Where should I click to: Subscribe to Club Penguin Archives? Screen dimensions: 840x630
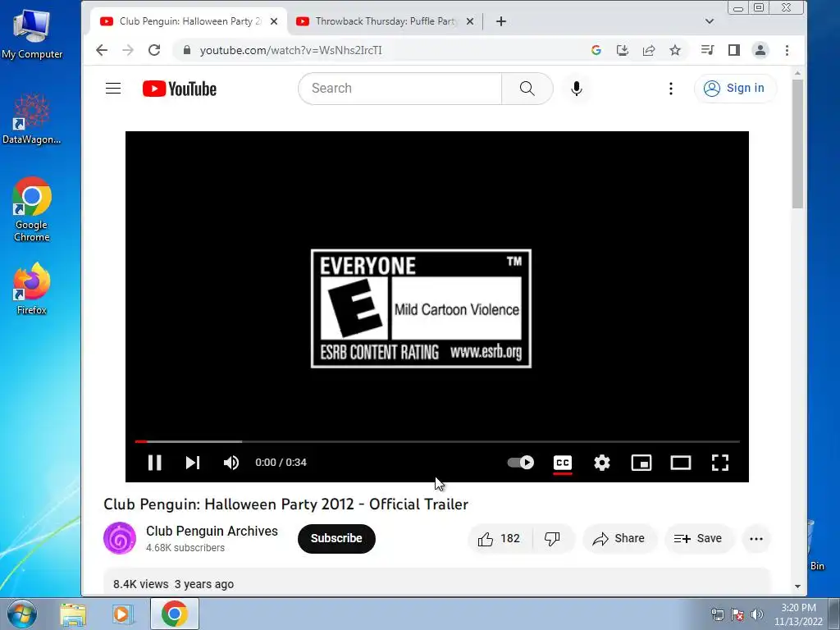(x=336, y=538)
